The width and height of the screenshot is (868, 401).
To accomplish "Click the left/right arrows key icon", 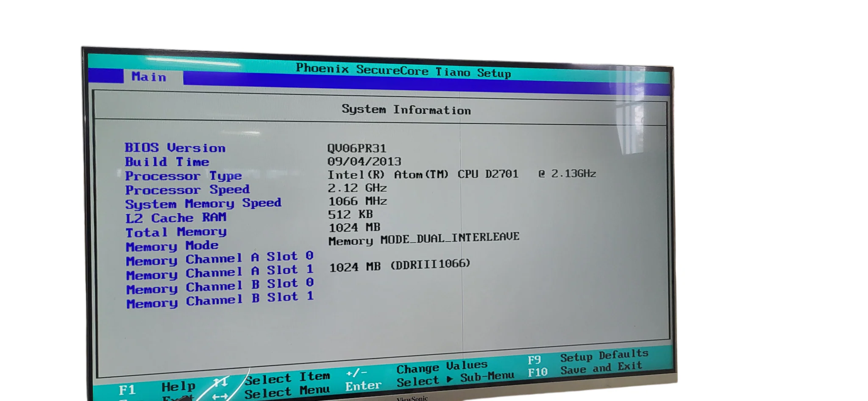I will click(220, 397).
